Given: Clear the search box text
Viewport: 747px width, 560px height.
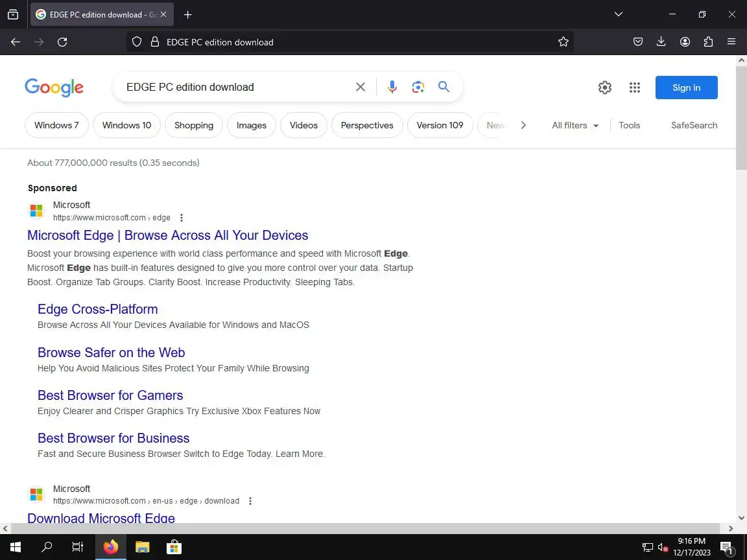Looking at the screenshot, I should tap(361, 87).
